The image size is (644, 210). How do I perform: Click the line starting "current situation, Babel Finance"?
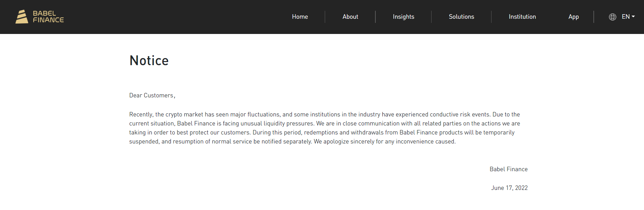(324, 123)
